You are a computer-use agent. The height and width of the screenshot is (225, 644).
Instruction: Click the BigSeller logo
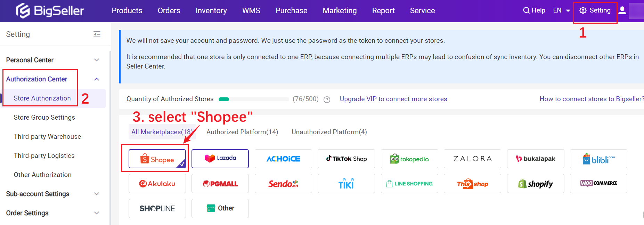click(50, 11)
